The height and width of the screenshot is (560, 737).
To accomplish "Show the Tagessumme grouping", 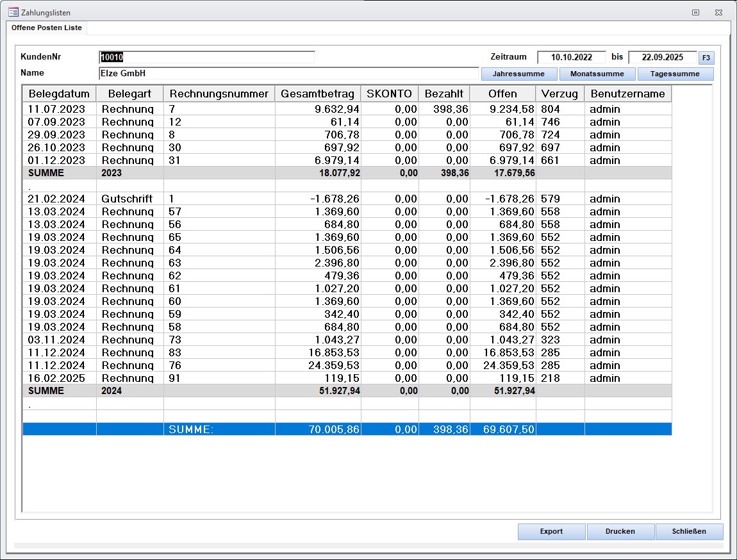I will click(675, 74).
